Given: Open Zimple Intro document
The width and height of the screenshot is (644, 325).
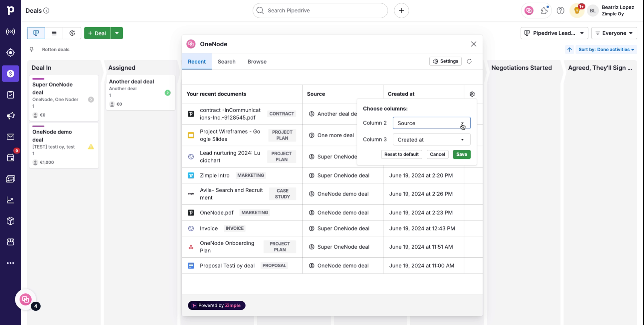Looking at the screenshot, I should (x=215, y=175).
